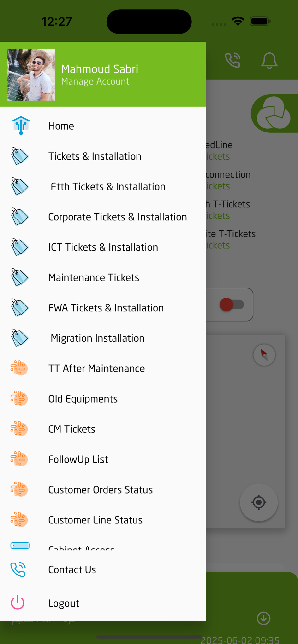The height and width of the screenshot is (644, 298).
Task: Toggle the red switch on dimmed screen
Action: (x=231, y=304)
